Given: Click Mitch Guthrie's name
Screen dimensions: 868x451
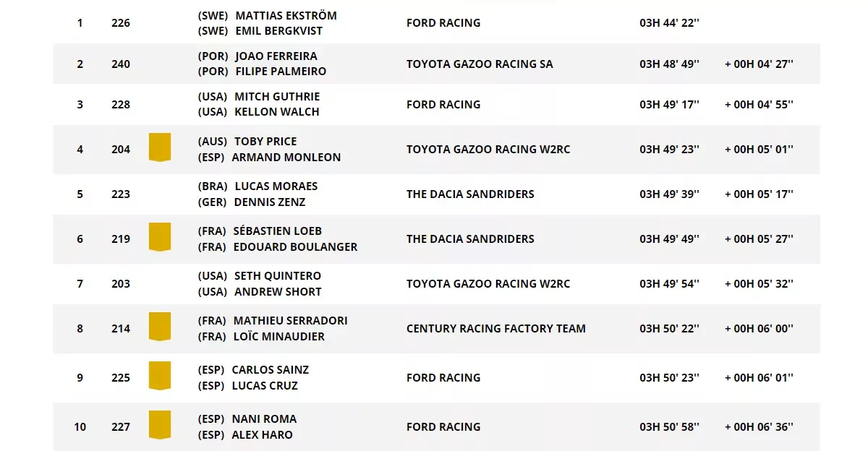Looking at the screenshot, I should [x=277, y=96].
